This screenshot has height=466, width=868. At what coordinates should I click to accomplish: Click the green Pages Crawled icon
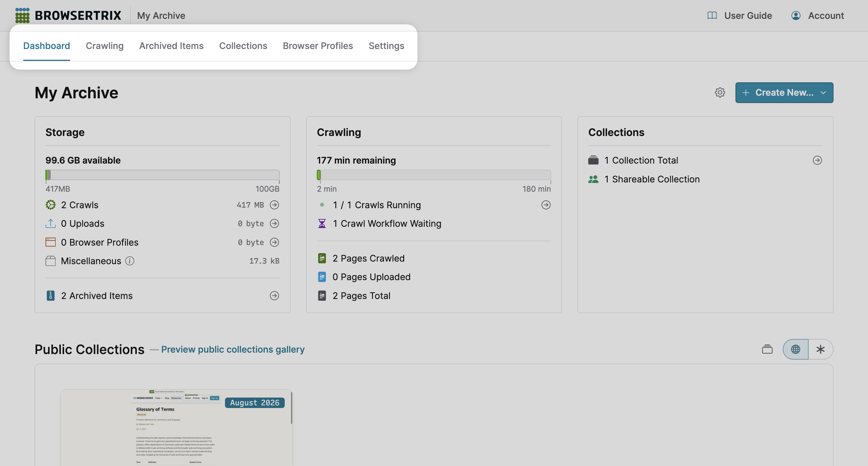[322, 258]
